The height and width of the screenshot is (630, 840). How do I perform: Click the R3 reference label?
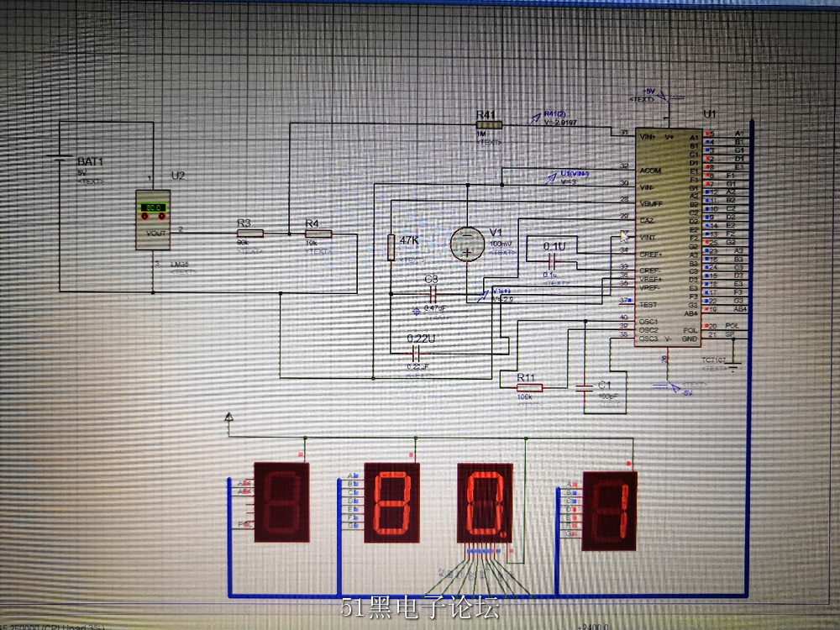[x=244, y=223]
